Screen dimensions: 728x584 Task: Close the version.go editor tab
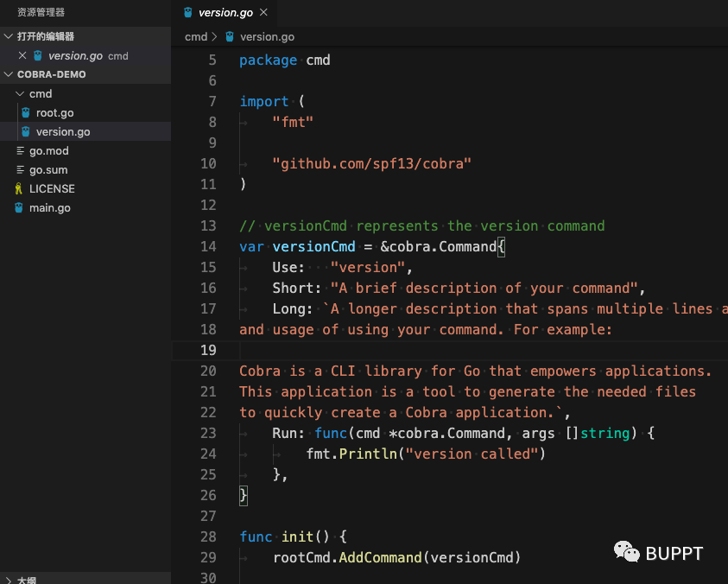[x=263, y=12]
